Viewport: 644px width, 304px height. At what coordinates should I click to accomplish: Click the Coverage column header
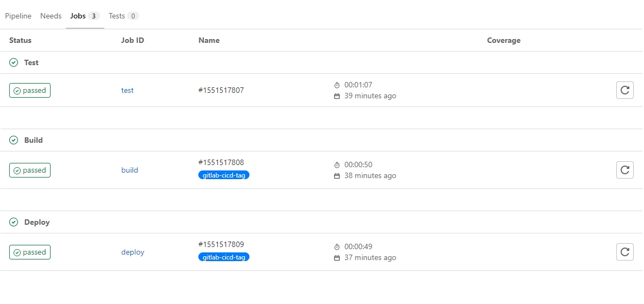pos(504,40)
